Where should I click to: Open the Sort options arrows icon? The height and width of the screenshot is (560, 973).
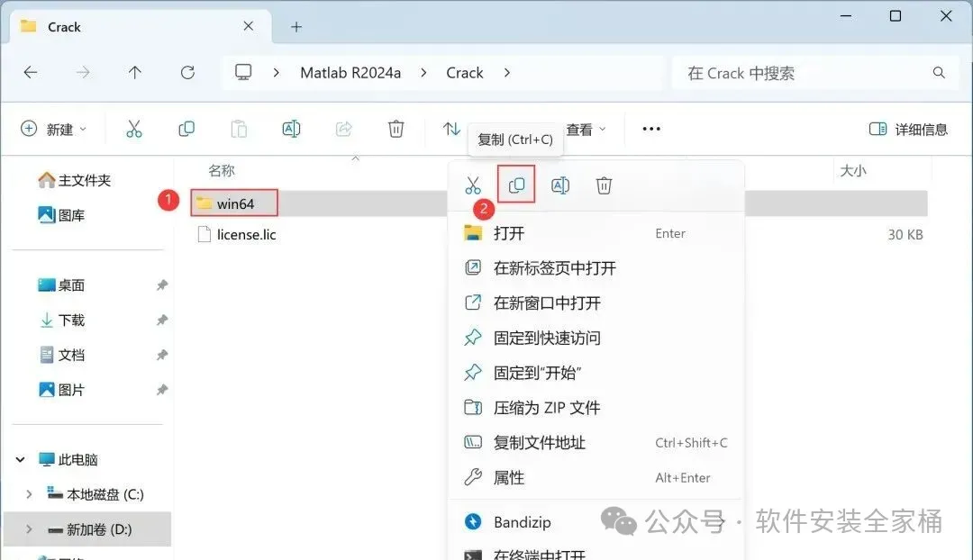point(451,129)
